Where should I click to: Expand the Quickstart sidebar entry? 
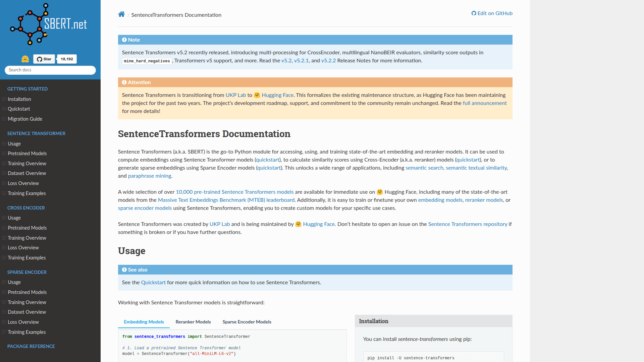4,109
